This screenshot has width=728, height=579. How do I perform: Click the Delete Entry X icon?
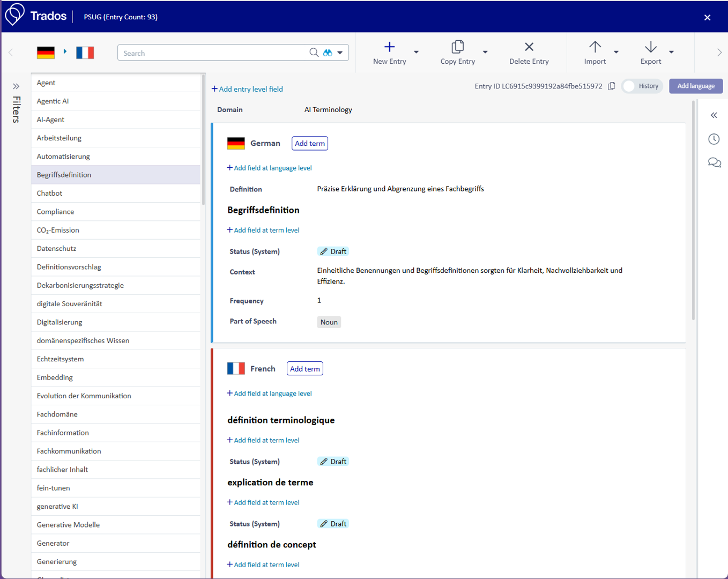[x=529, y=47]
